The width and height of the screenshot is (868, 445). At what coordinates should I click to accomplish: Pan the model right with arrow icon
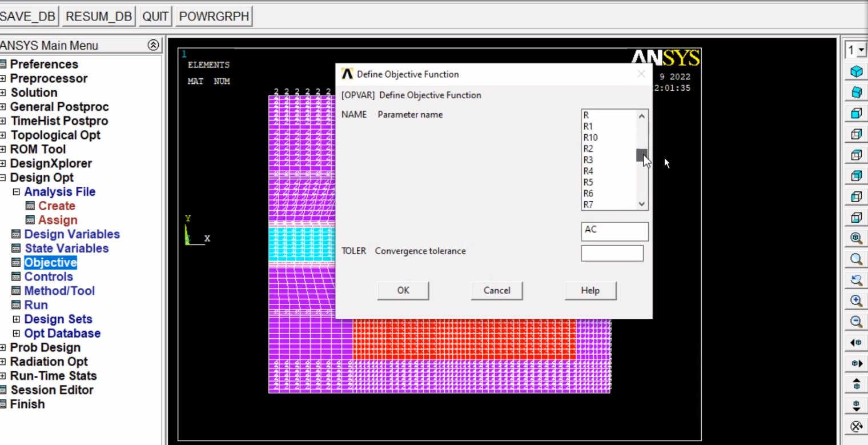(856, 363)
